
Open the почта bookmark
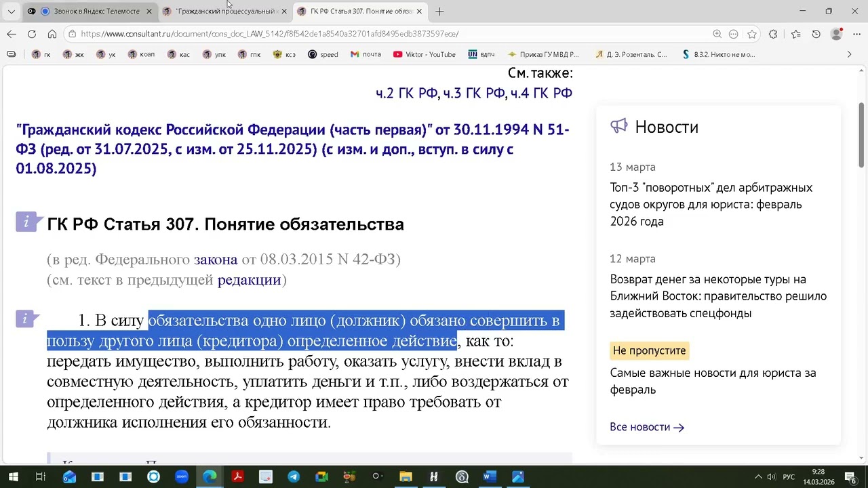pos(366,54)
